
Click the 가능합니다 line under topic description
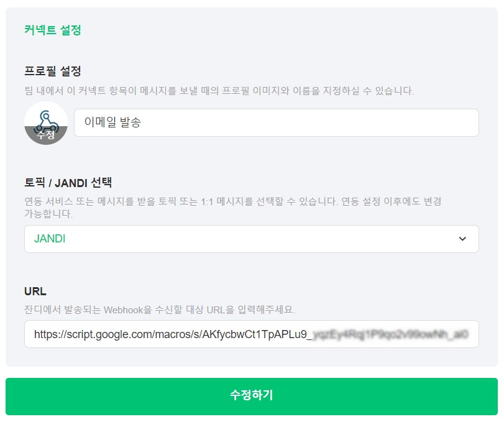(x=48, y=214)
